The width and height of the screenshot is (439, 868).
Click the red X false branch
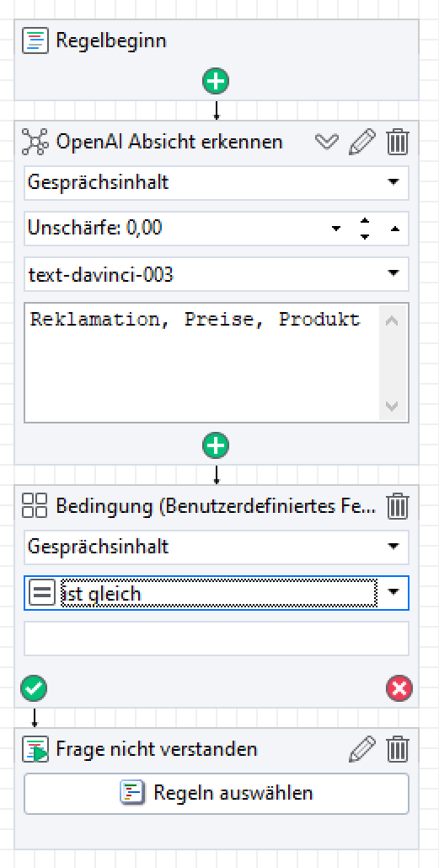pos(399,688)
